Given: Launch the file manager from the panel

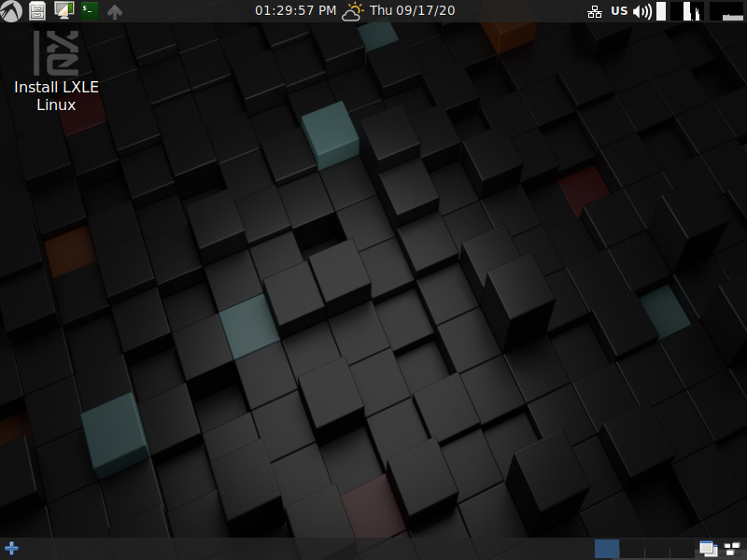Looking at the screenshot, I should click(x=37, y=11).
